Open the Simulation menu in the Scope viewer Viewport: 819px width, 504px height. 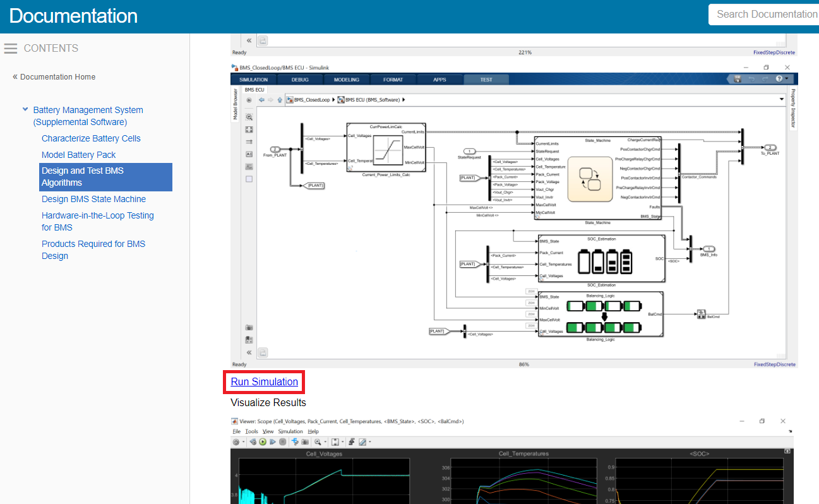290,431
